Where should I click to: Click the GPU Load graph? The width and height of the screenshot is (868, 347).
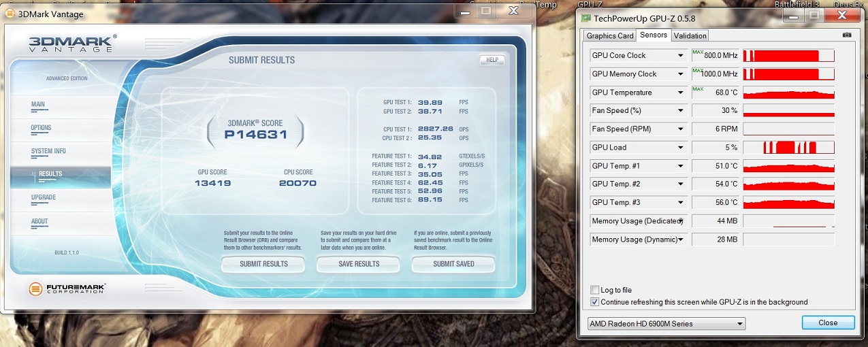[788, 147]
